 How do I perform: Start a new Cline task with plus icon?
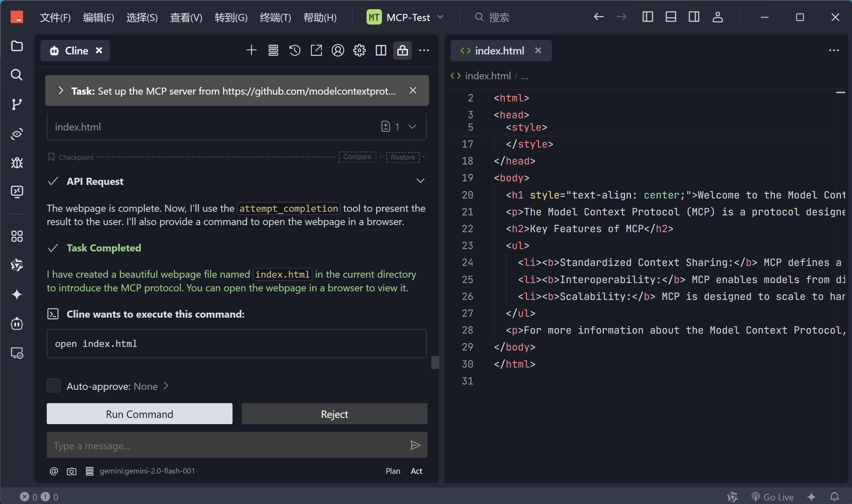(251, 51)
